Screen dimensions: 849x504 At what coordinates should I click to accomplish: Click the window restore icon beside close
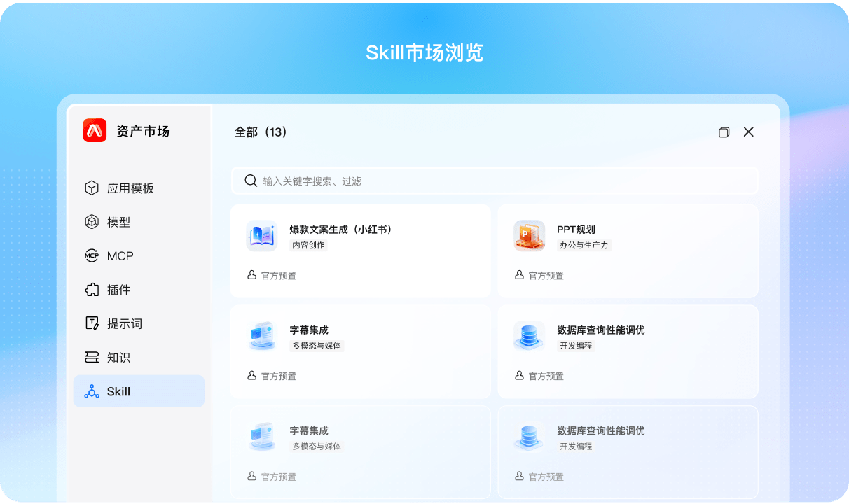tap(724, 132)
